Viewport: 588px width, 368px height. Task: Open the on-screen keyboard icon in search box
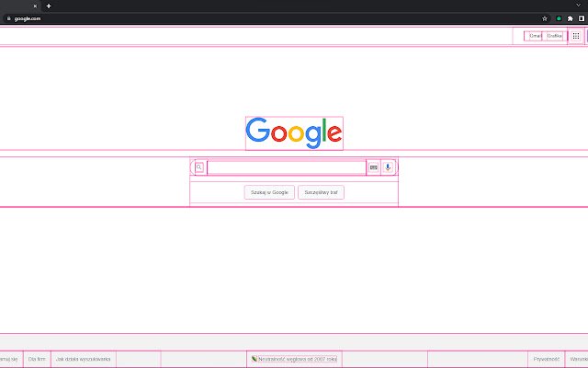tap(373, 167)
